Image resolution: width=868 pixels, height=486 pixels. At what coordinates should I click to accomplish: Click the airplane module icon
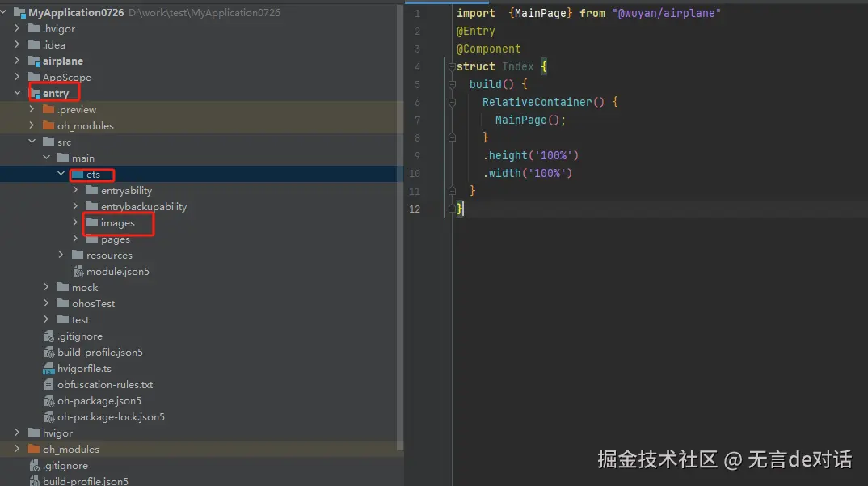(x=34, y=61)
